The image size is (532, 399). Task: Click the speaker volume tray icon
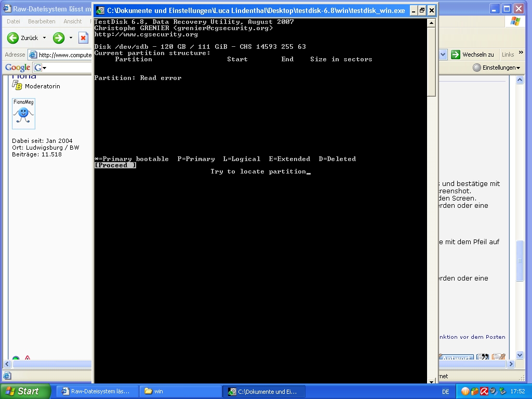coord(493,392)
